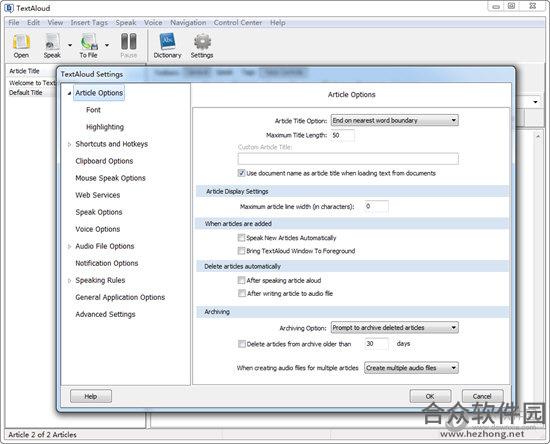Open the Navigation menu

pyautogui.click(x=188, y=22)
